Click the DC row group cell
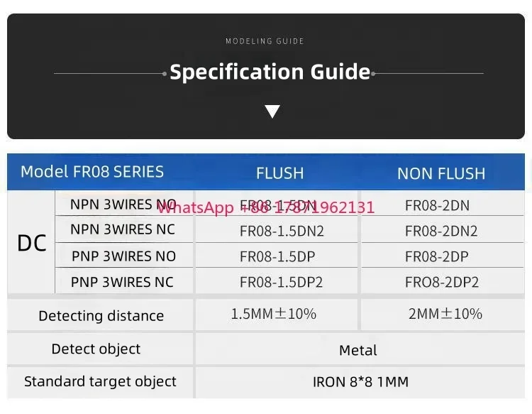 click(32, 244)
